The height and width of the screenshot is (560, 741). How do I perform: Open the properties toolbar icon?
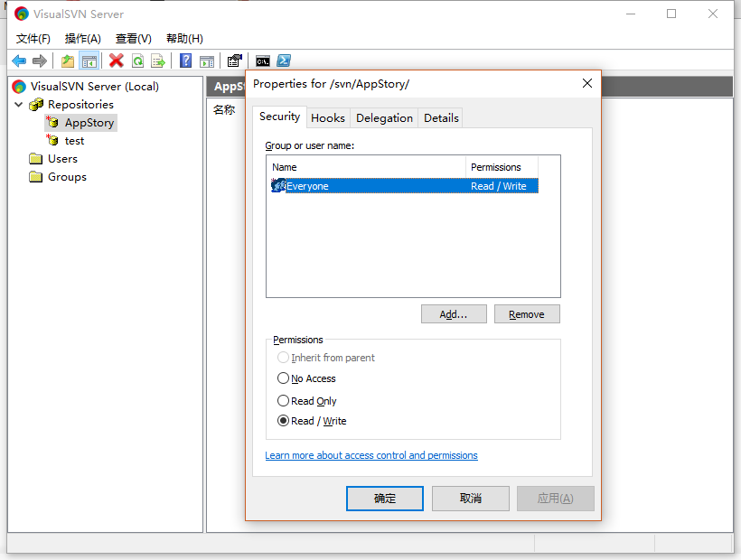(234, 61)
